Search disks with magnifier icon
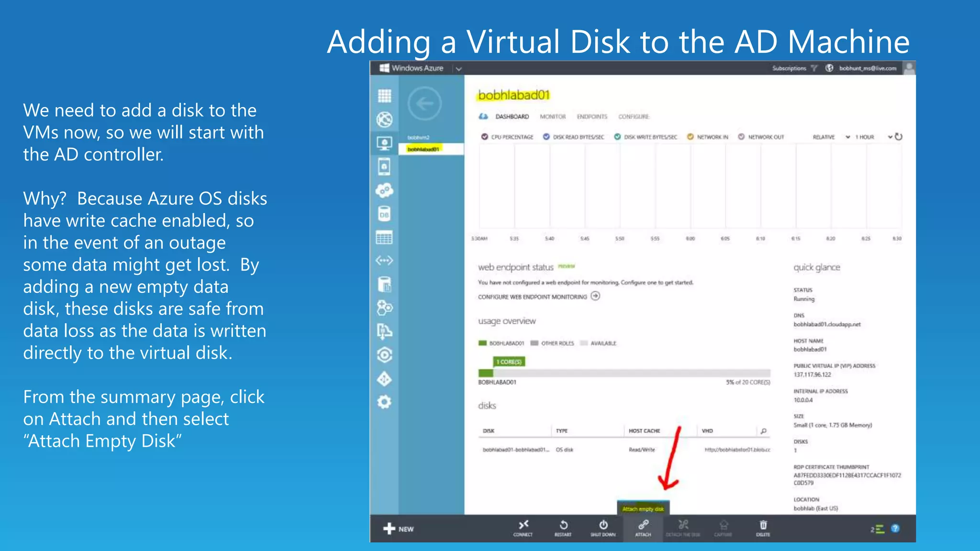 click(764, 431)
